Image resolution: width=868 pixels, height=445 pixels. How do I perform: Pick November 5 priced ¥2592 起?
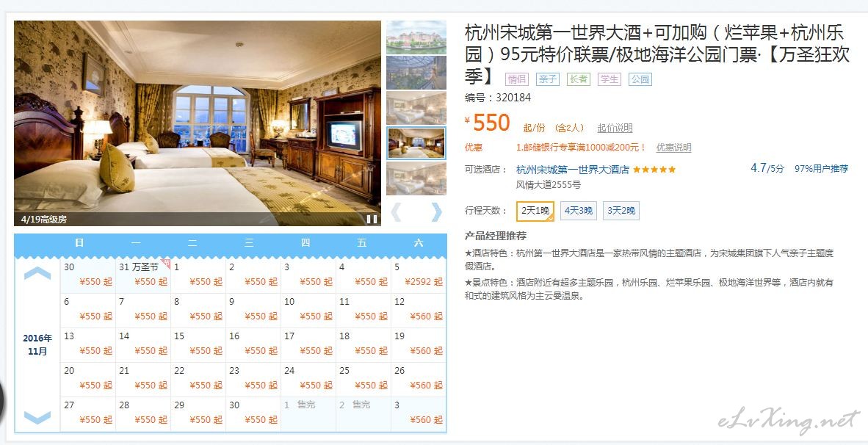(x=419, y=275)
